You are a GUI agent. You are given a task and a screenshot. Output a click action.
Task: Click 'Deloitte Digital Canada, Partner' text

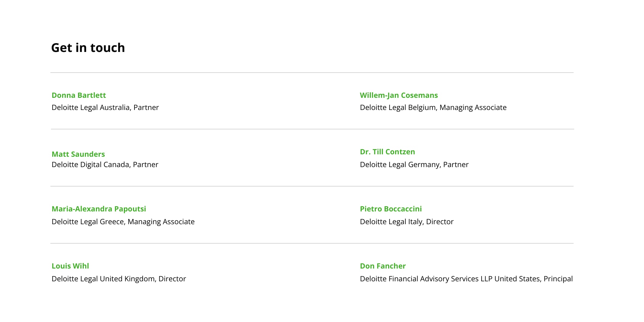(105, 165)
